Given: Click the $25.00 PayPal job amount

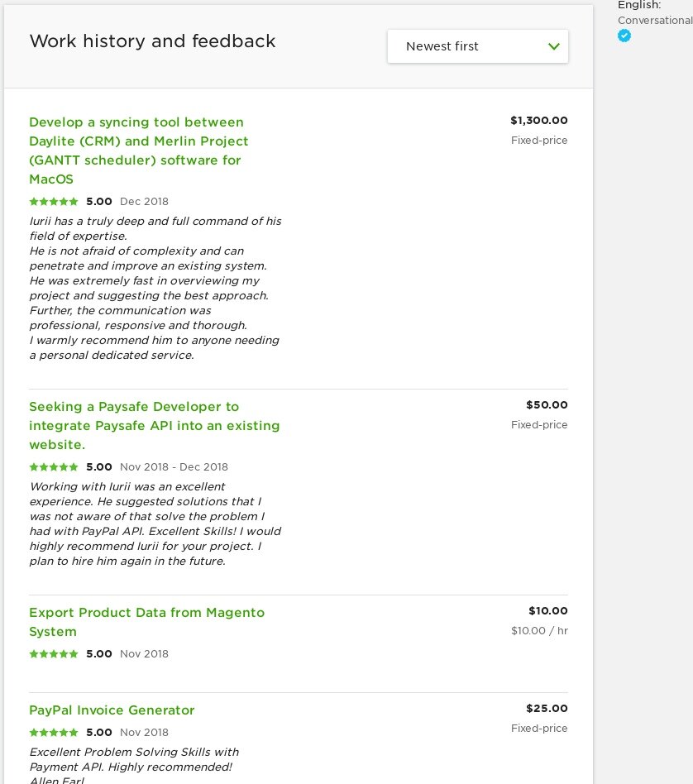Looking at the screenshot, I should click(547, 709).
